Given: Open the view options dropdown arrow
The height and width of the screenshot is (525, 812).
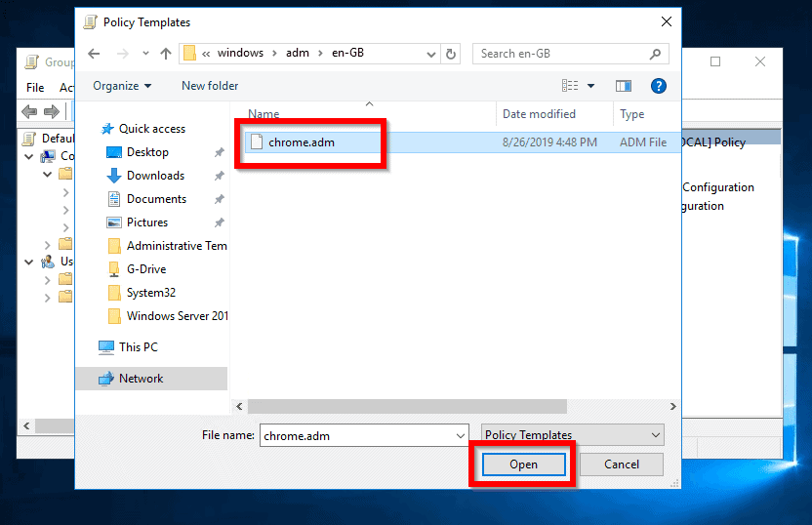Looking at the screenshot, I should pos(590,86).
